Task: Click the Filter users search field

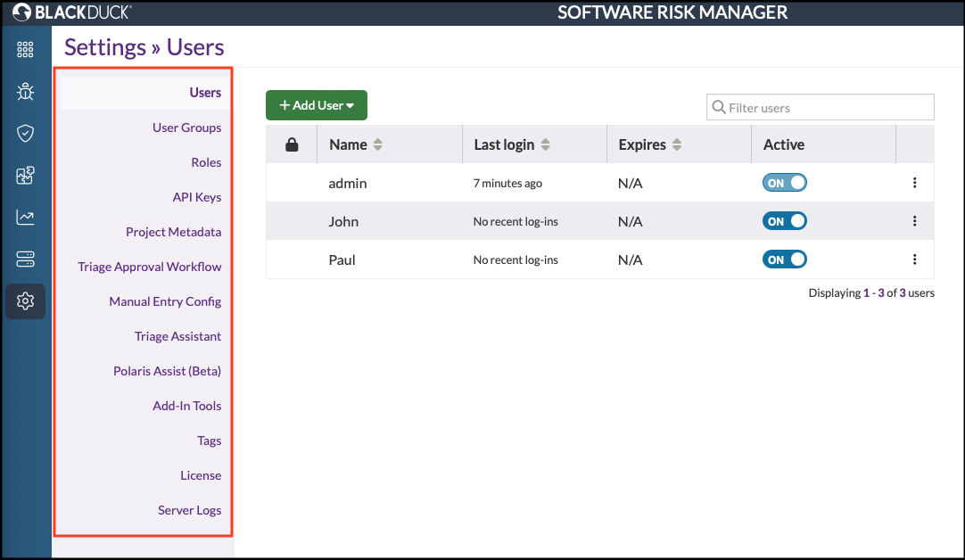Action: coord(820,108)
